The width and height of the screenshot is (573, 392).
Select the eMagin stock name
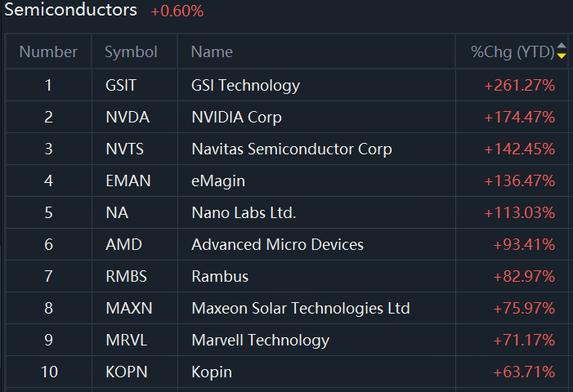(x=218, y=180)
